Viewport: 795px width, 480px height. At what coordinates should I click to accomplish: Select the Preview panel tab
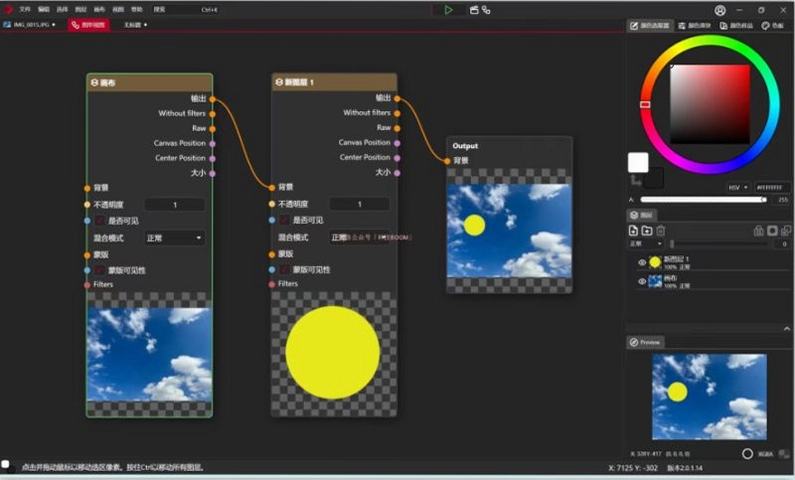coord(645,342)
